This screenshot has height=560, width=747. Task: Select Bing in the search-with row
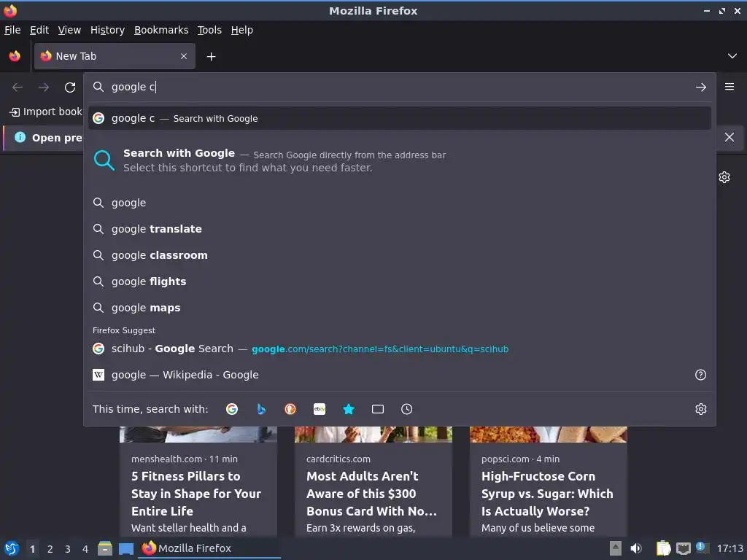coord(261,409)
